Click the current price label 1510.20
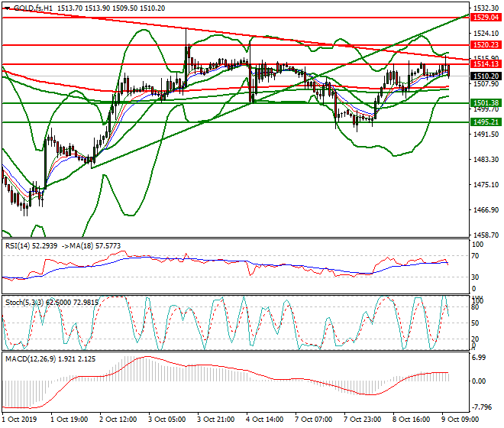Screen dimensions: 504x428 tap(486, 76)
